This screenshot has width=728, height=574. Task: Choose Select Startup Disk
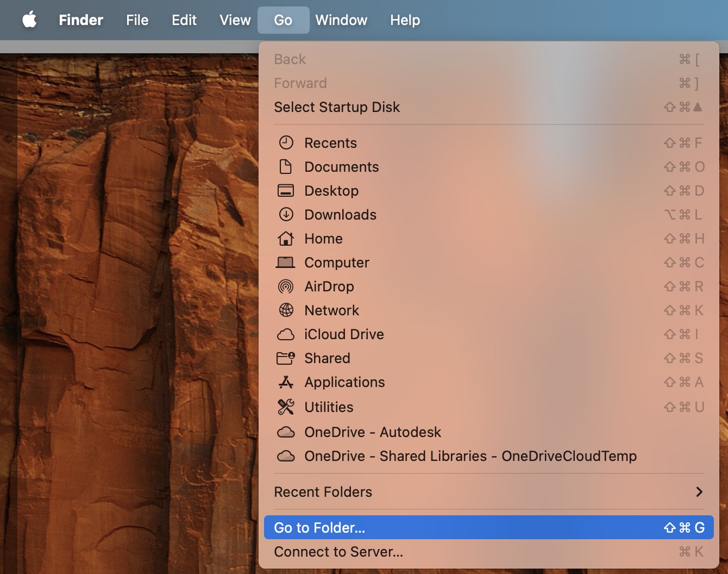point(337,107)
